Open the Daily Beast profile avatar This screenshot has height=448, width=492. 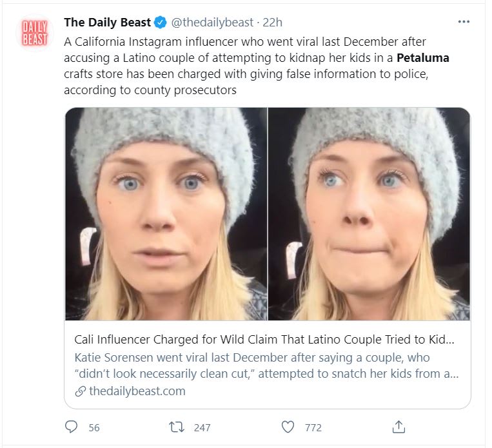pyautogui.click(x=35, y=32)
